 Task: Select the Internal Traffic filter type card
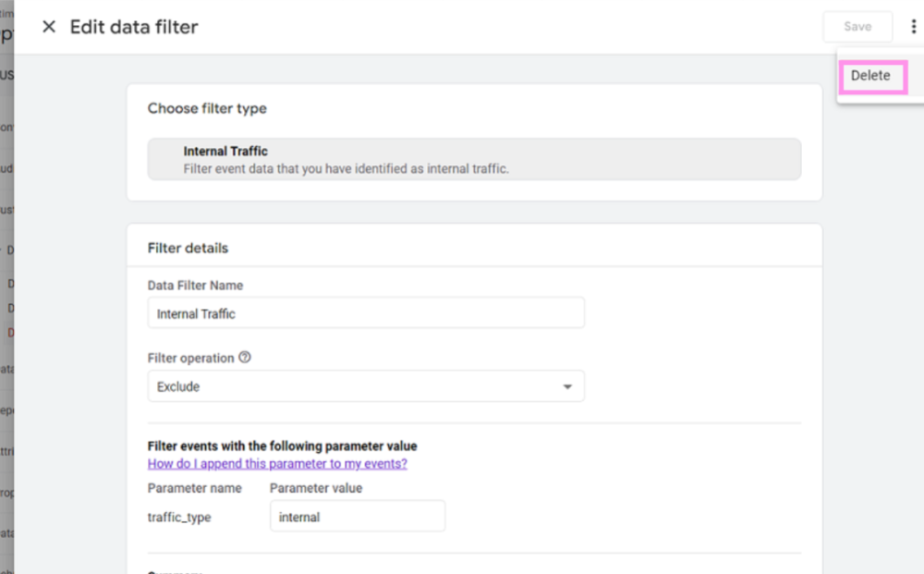click(x=474, y=160)
